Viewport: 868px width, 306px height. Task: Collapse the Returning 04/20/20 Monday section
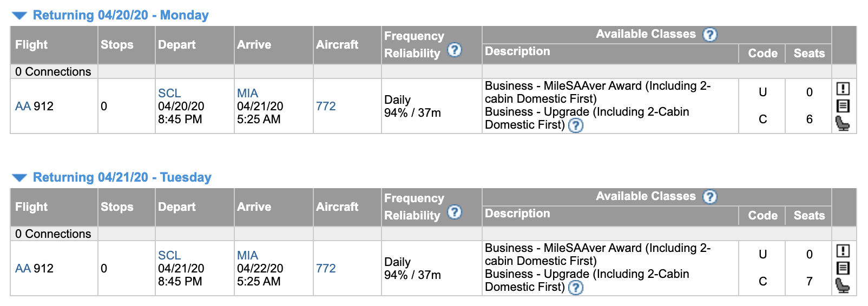19,16
